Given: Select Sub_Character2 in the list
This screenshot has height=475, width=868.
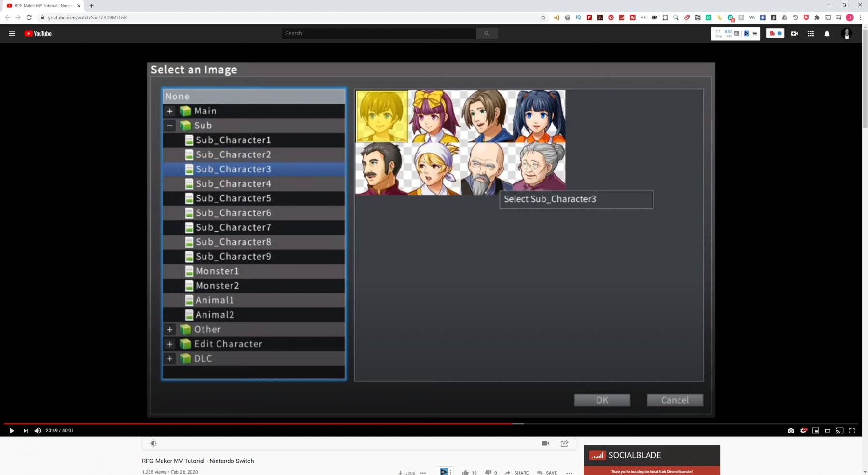Looking at the screenshot, I should point(254,154).
